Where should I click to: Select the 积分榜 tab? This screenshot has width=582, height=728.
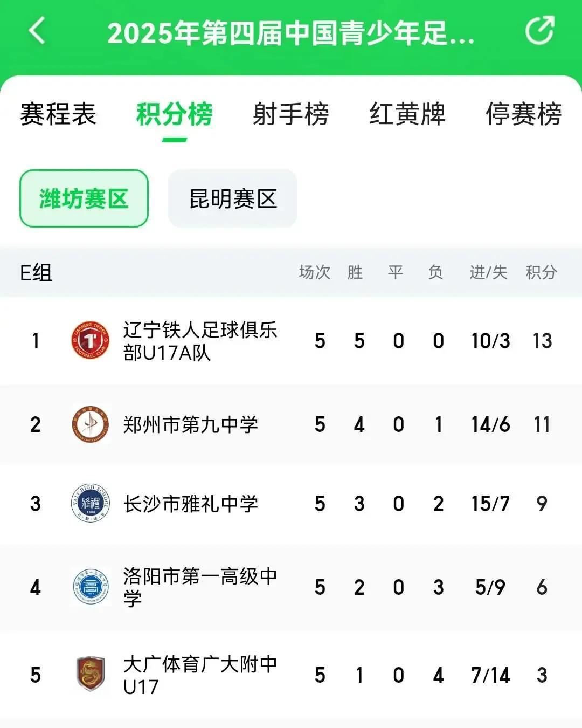175,114
